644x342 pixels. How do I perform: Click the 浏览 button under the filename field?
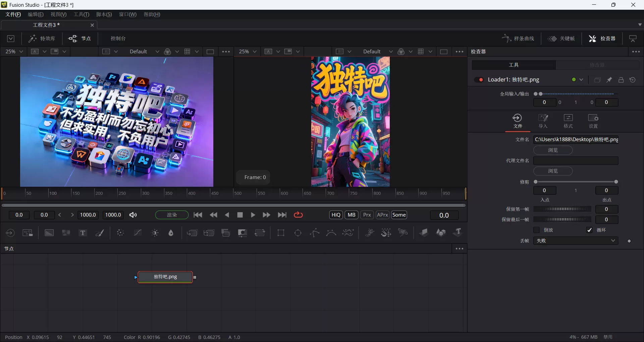(553, 150)
